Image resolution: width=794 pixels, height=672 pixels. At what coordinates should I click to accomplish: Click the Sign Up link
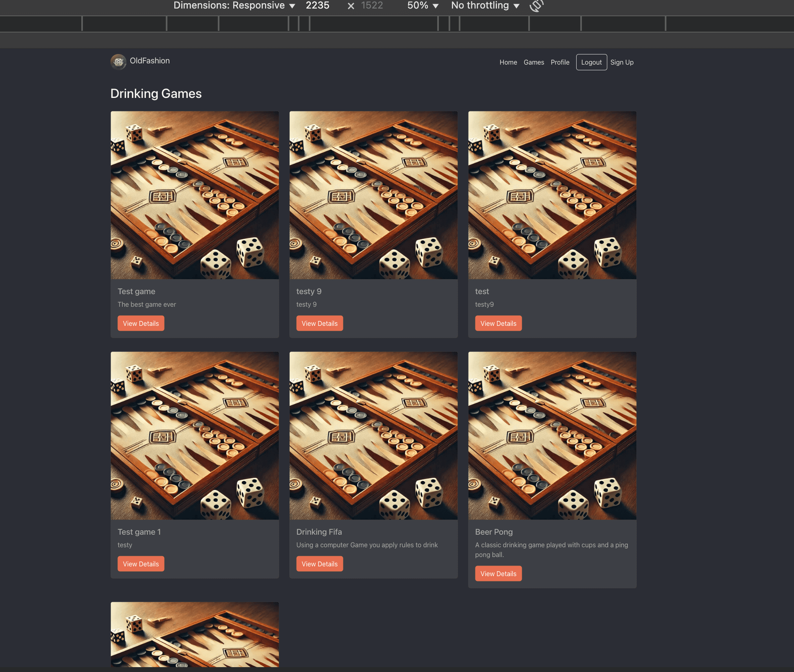click(622, 62)
